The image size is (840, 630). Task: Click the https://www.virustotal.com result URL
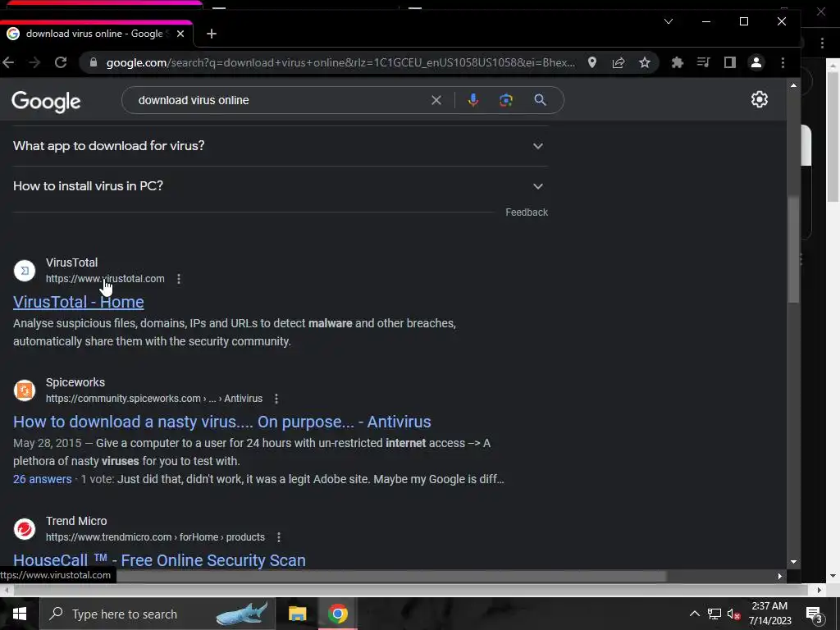tap(105, 279)
